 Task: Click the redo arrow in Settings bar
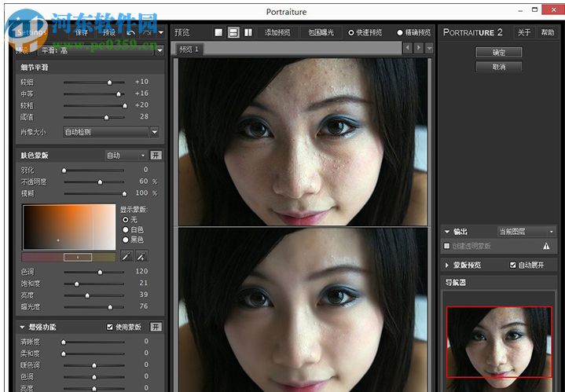coord(147,33)
